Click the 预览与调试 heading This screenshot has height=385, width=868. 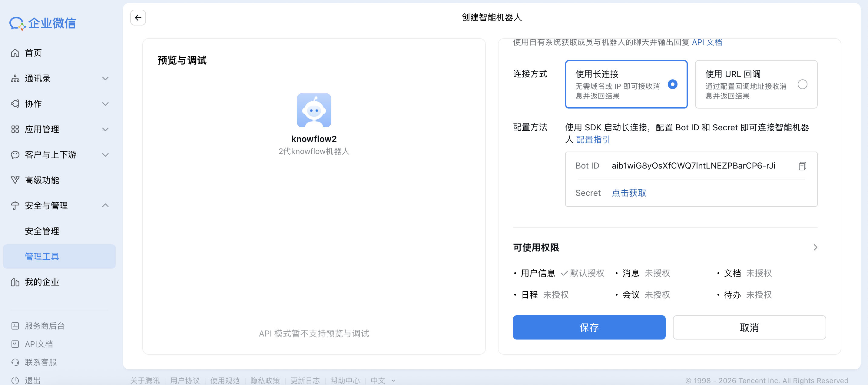click(x=182, y=60)
